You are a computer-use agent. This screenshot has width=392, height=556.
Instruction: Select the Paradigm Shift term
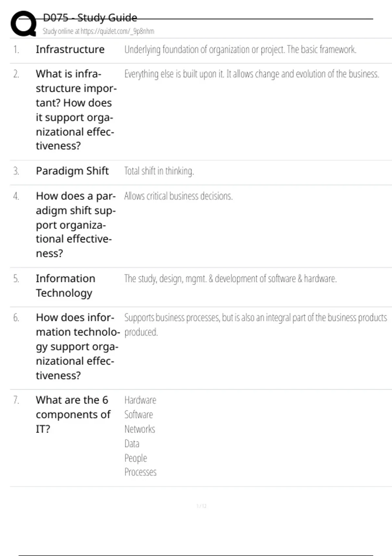(72, 171)
